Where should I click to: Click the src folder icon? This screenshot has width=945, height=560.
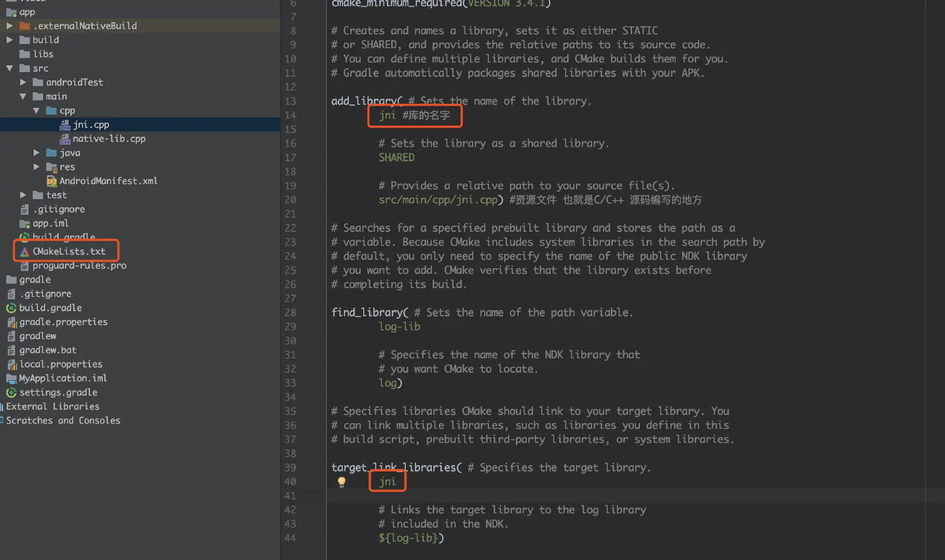click(24, 68)
